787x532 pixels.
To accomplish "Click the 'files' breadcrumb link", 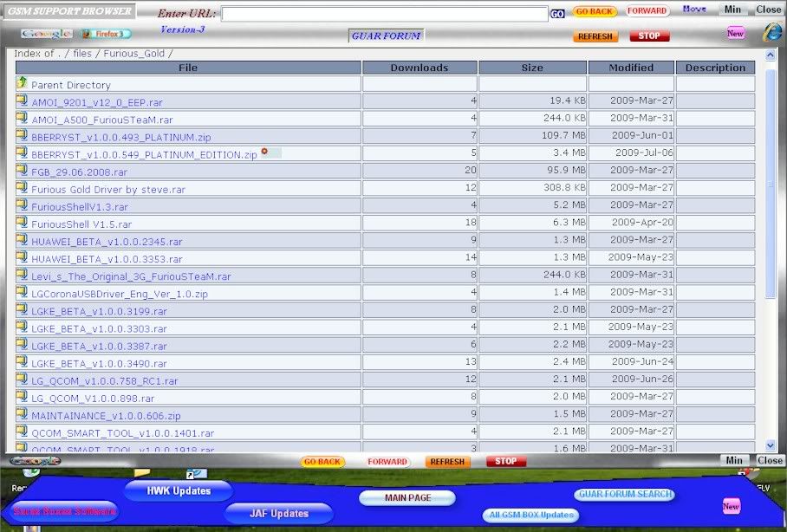I will click(x=82, y=54).
